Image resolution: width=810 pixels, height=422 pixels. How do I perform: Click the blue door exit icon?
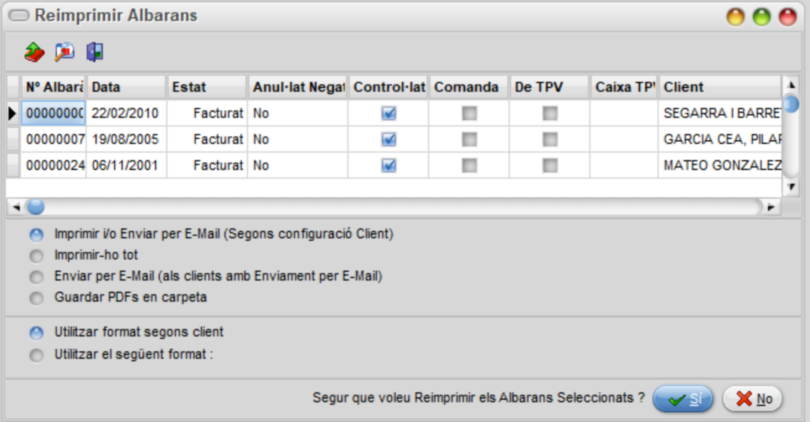(95, 52)
